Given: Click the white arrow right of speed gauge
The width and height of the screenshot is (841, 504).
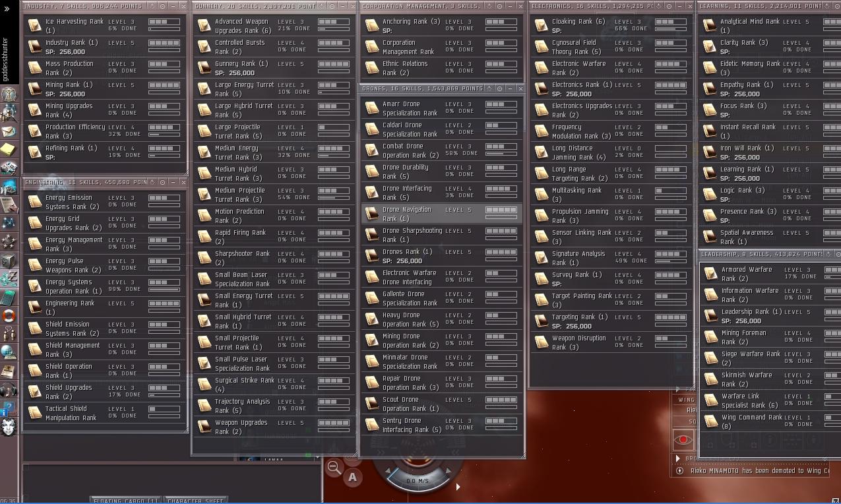Looking at the screenshot, I should point(458,487).
